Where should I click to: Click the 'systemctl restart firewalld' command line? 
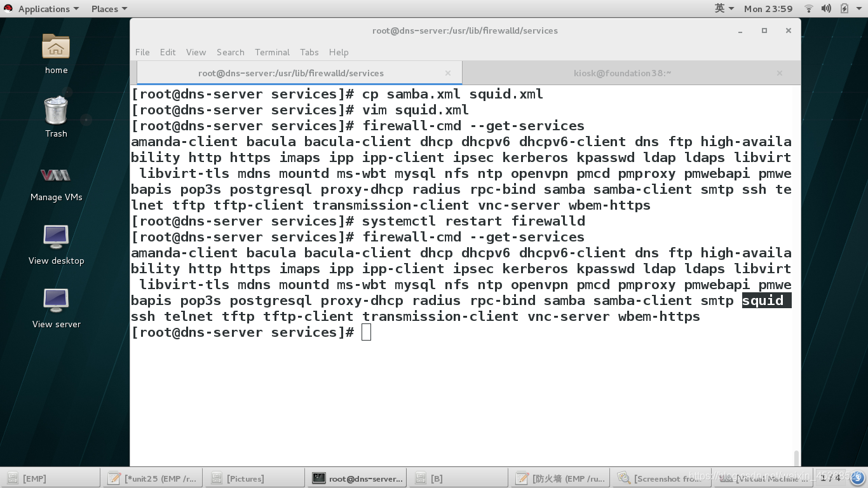[x=473, y=221]
